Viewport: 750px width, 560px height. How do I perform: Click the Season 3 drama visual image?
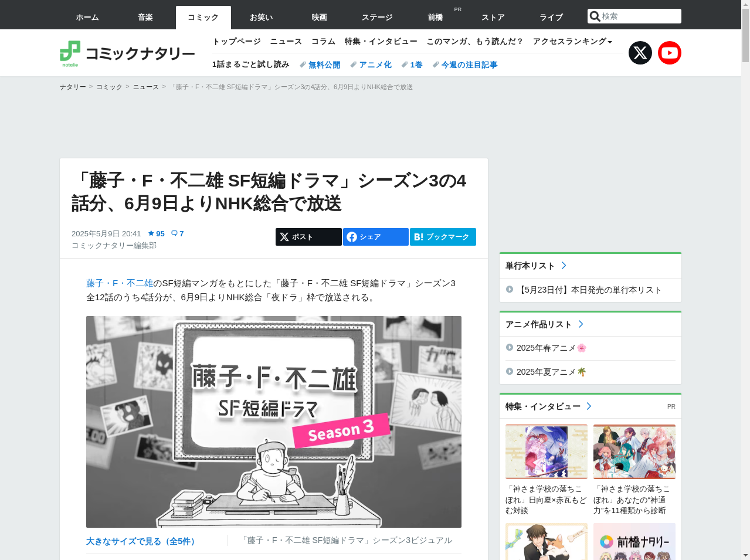[274, 422]
